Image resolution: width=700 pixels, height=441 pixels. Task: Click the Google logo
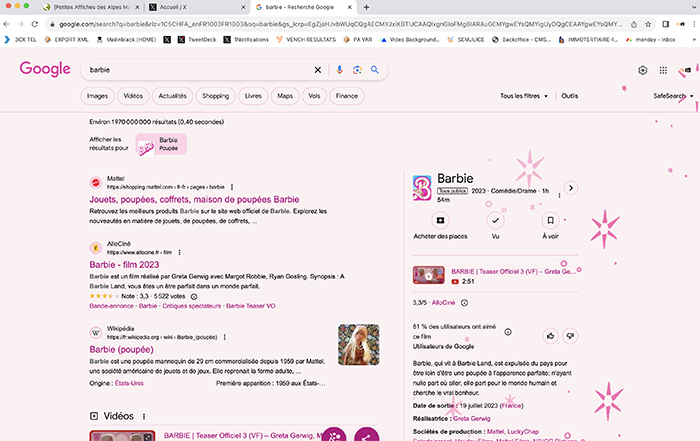pos(45,69)
